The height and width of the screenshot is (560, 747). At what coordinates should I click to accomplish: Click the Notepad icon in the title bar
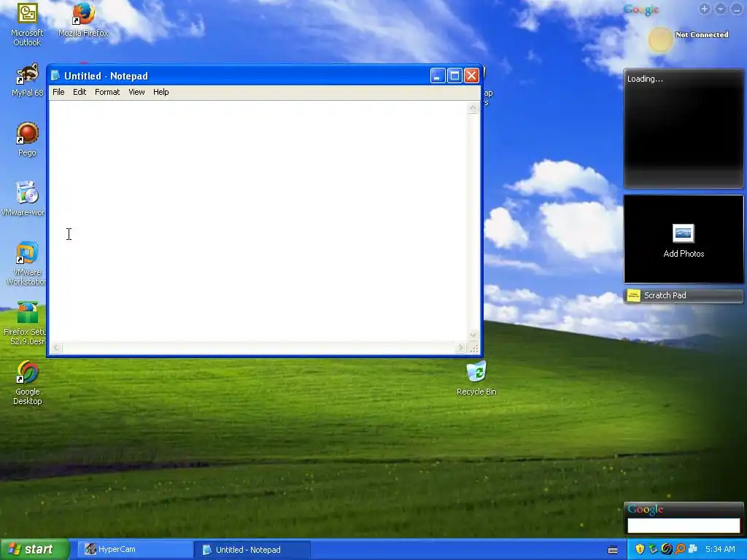pos(55,75)
